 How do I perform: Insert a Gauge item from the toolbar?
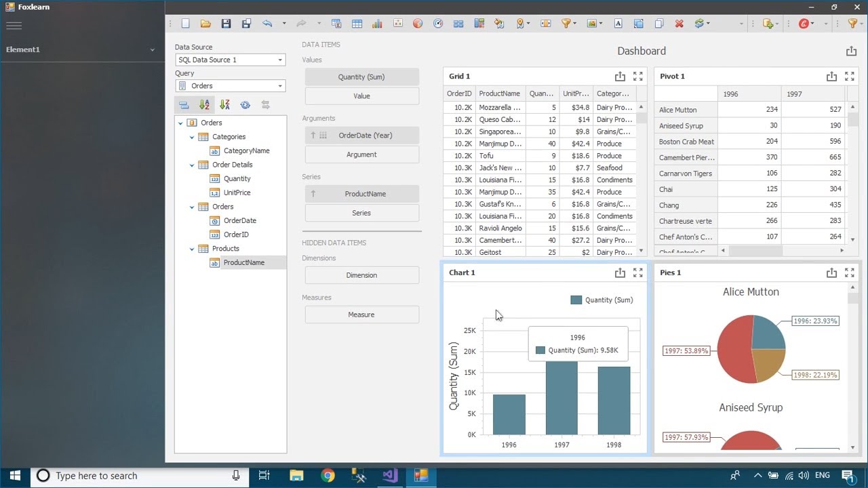pyautogui.click(x=438, y=24)
